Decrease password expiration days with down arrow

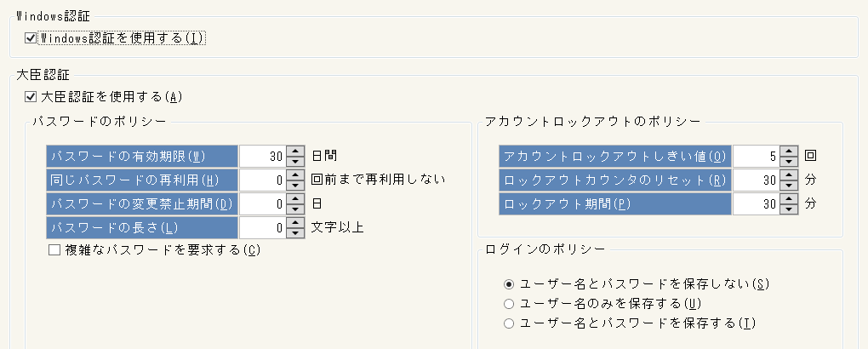point(294,161)
